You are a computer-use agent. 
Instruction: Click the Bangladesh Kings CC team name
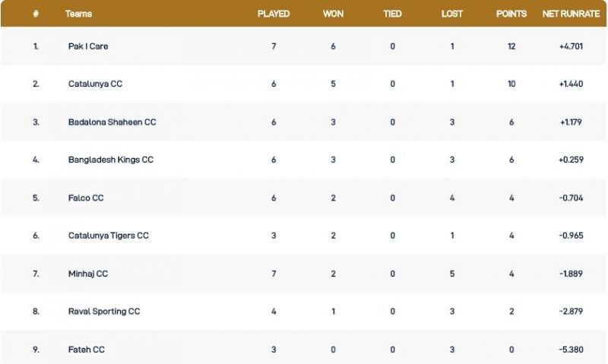(110, 160)
